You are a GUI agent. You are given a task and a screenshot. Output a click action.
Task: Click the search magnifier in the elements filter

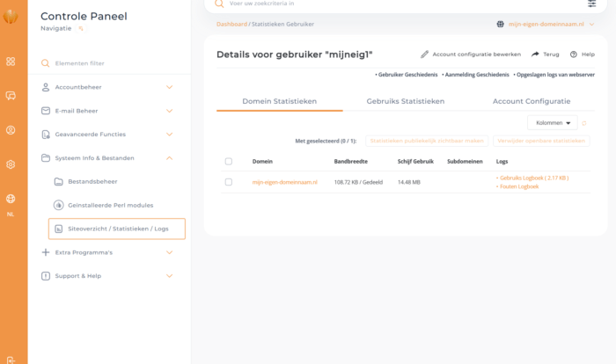pyautogui.click(x=46, y=63)
